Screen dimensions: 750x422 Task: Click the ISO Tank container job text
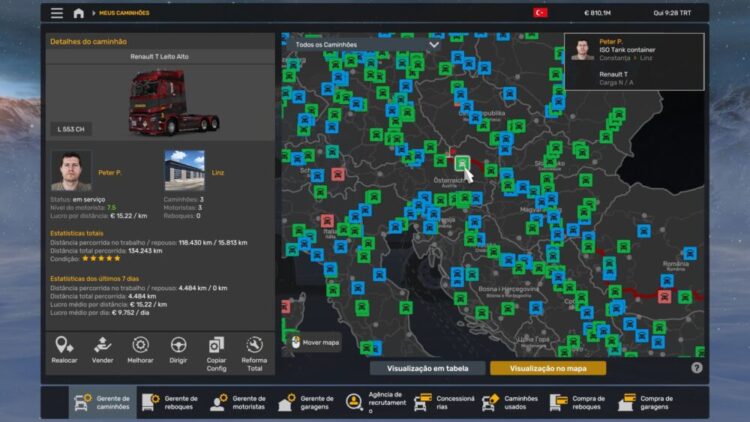[x=627, y=50]
